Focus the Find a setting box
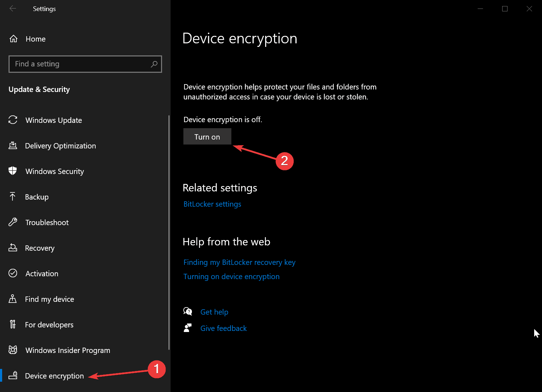Image resolution: width=542 pixels, height=392 pixels. point(80,64)
